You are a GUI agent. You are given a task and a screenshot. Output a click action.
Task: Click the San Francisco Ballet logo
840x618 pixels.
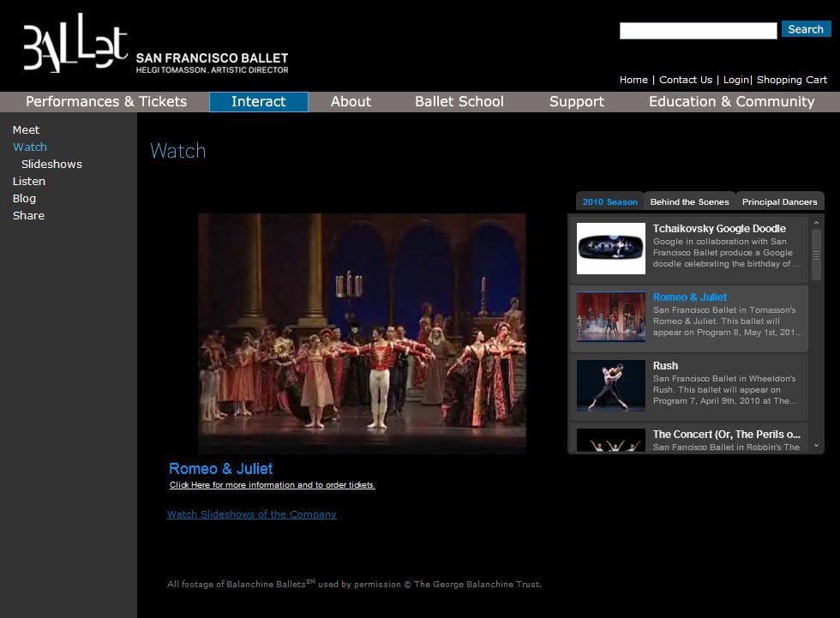[155, 44]
